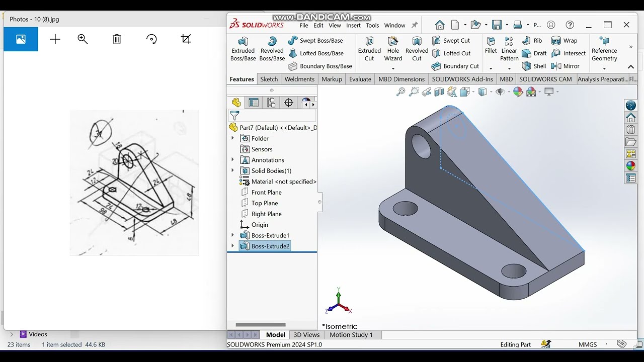This screenshot has width=644, height=362.
Task: Open the Hole Wizard tool
Action: coord(393,49)
